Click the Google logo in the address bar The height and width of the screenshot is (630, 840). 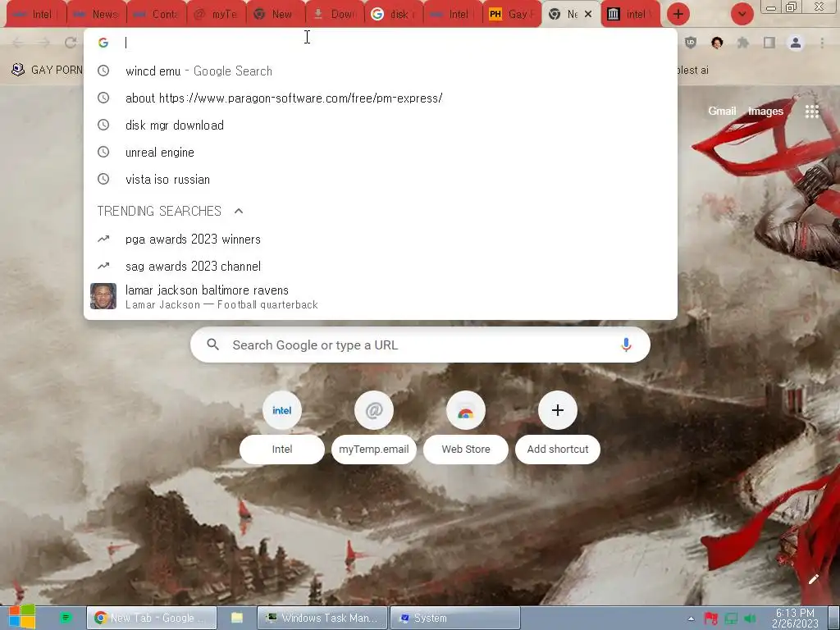pyautogui.click(x=103, y=43)
